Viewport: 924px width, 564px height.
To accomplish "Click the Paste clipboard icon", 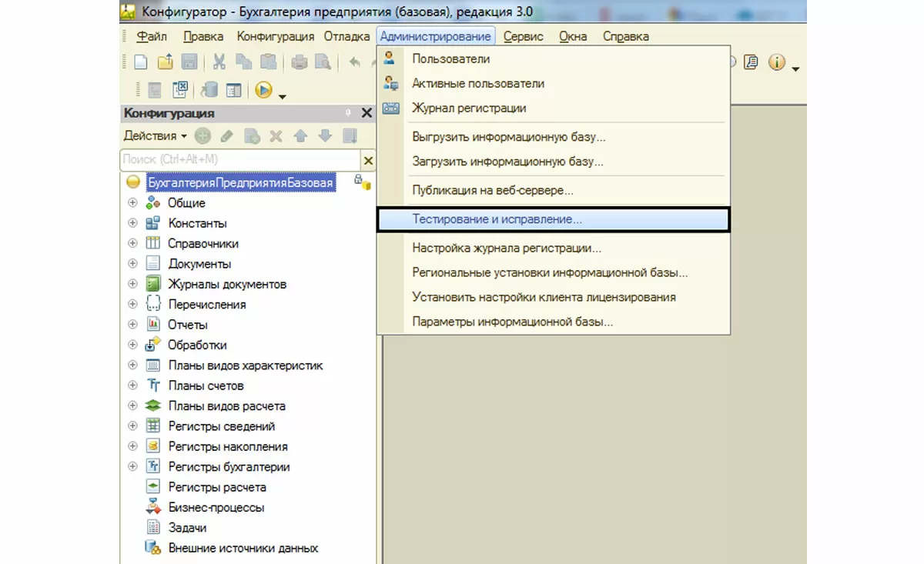I will point(268,62).
